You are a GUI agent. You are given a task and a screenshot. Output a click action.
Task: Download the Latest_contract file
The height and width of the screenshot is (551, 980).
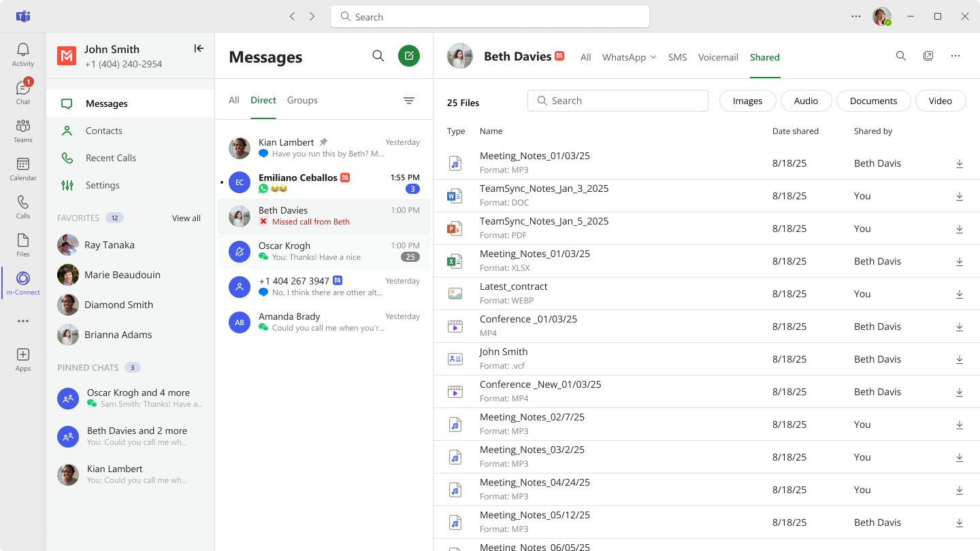point(960,294)
